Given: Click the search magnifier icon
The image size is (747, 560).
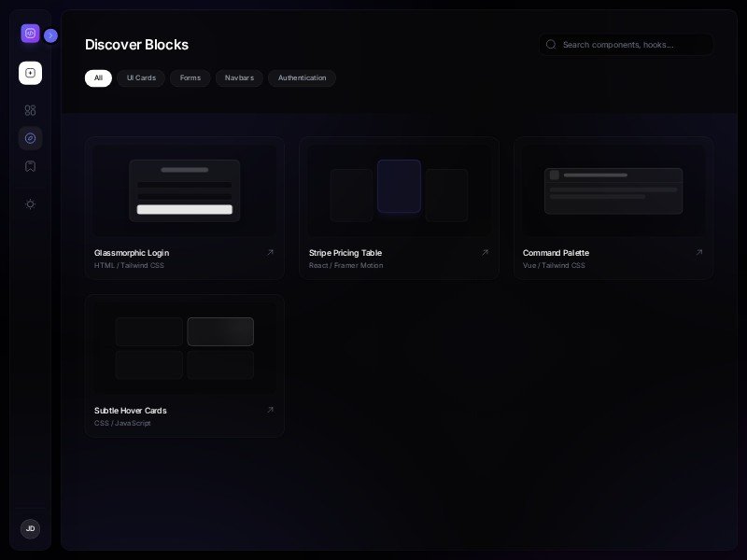Looking at the screenshot, I should click(x=551, y=44).
